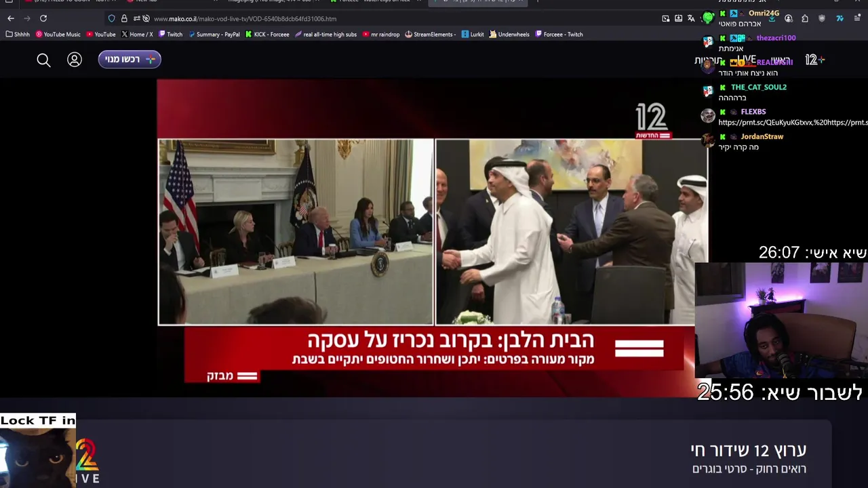868x488 pixels.
Task: Open the browser hamburger menu
Action: [x=858, y=18]
